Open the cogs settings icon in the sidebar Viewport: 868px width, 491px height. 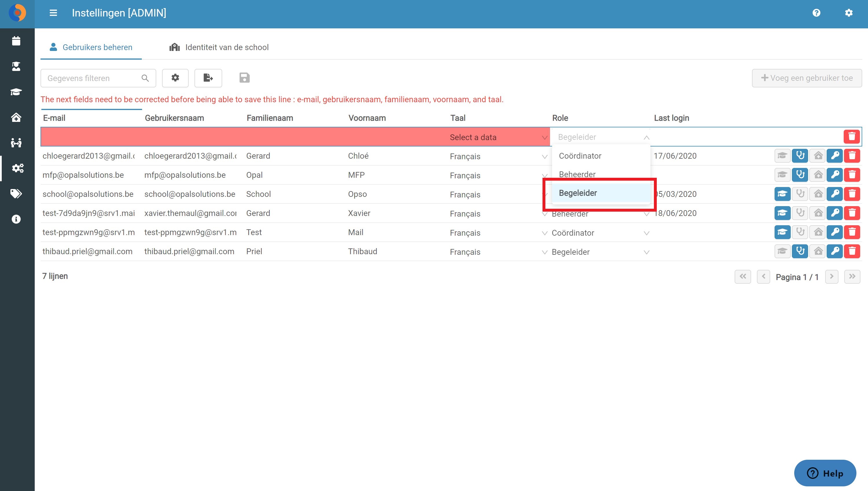pos(18,168)
